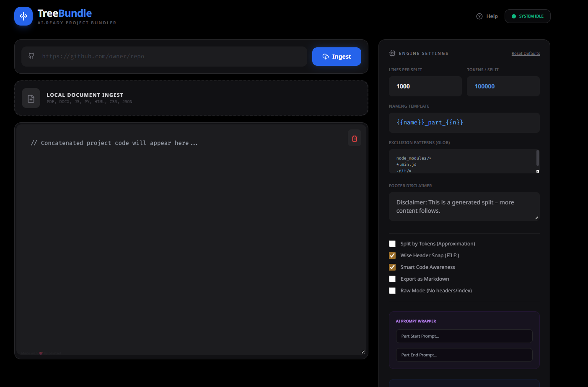Image resolution: width=588 pixels, height=387 pixels.
Task: Click the Lines Per Split field
Action: coord(425,86)
